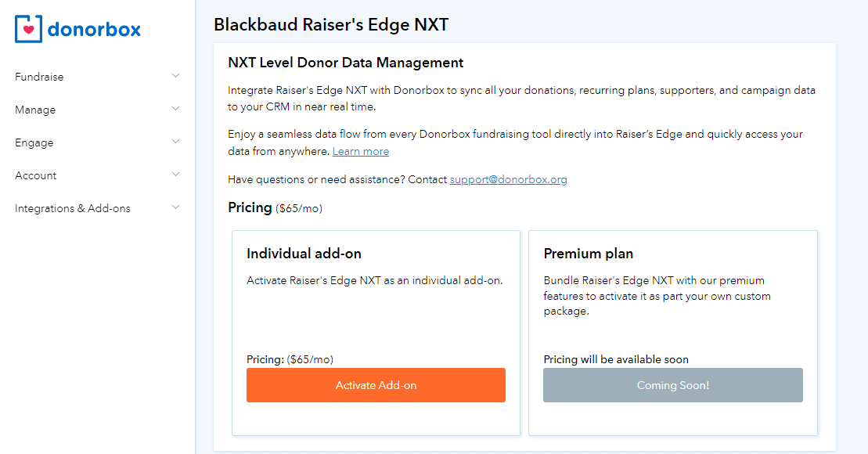Click the NXT Level Donor Data Management heading

(x=345, y=63)
